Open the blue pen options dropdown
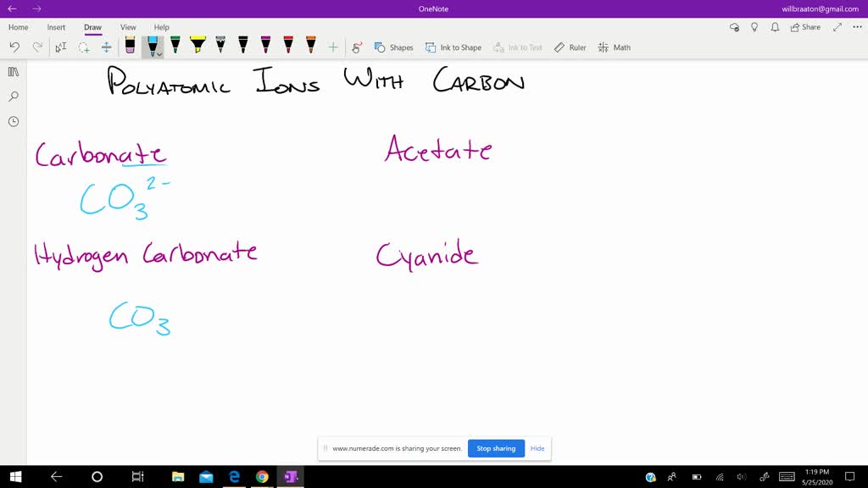The image size is (868, 488). click(159, 53)
